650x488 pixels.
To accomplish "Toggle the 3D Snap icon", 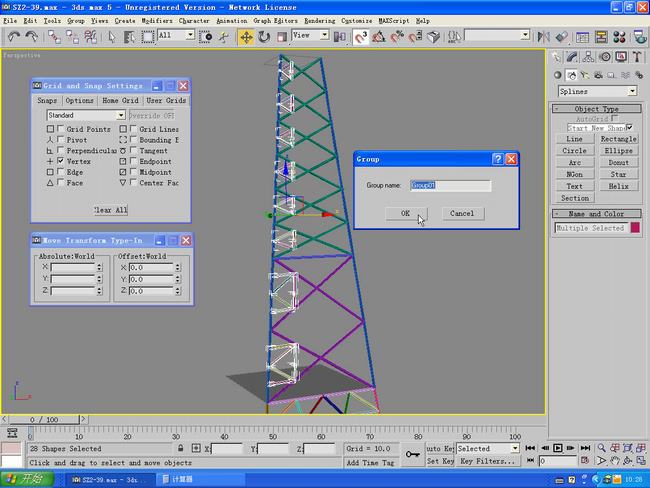I will click(x=360, y=37).
